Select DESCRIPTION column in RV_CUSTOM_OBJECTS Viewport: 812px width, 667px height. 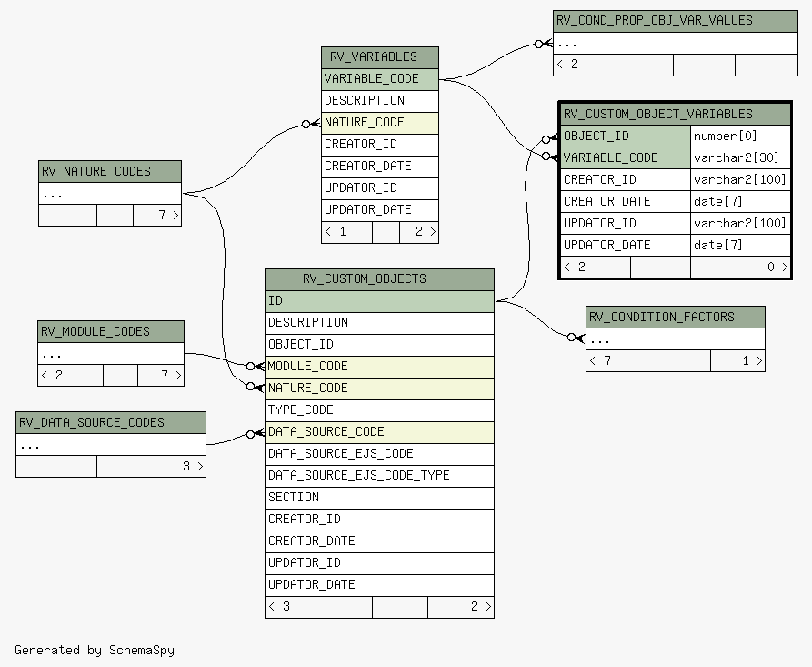pyautogui.click(x=379, y=323)
